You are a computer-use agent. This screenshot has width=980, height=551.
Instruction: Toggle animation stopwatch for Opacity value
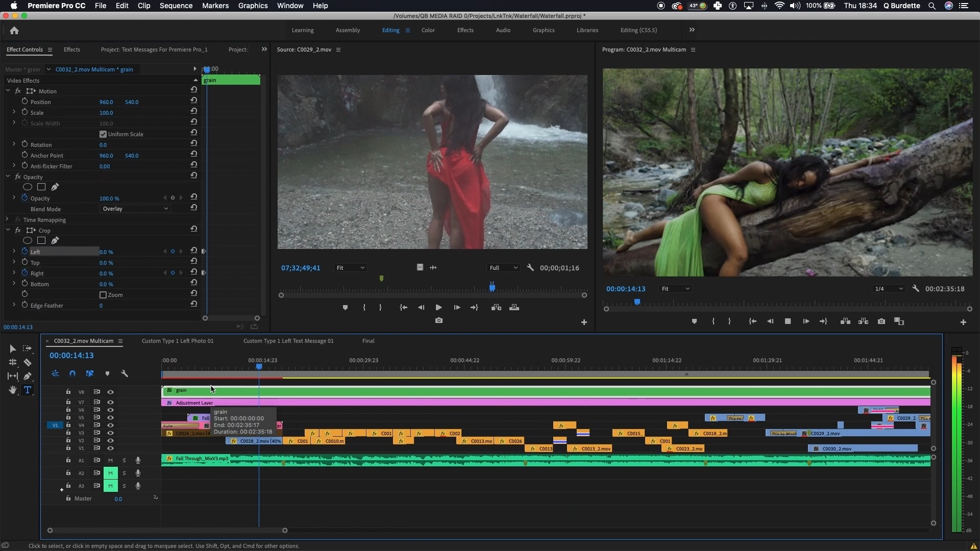[x=24, y=197]
